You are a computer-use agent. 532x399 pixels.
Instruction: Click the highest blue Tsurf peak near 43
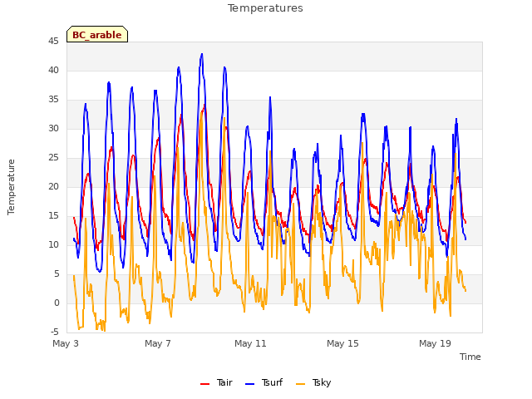point(202,54)
